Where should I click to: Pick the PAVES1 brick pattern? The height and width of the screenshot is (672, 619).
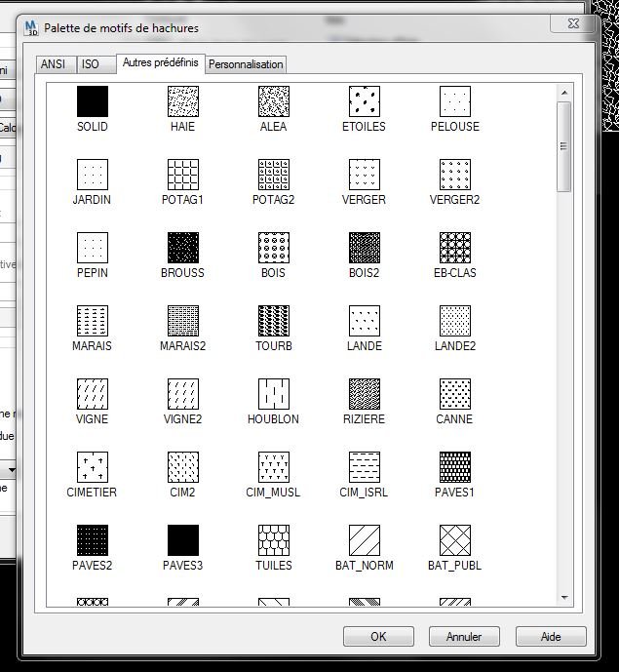[455, 467]
